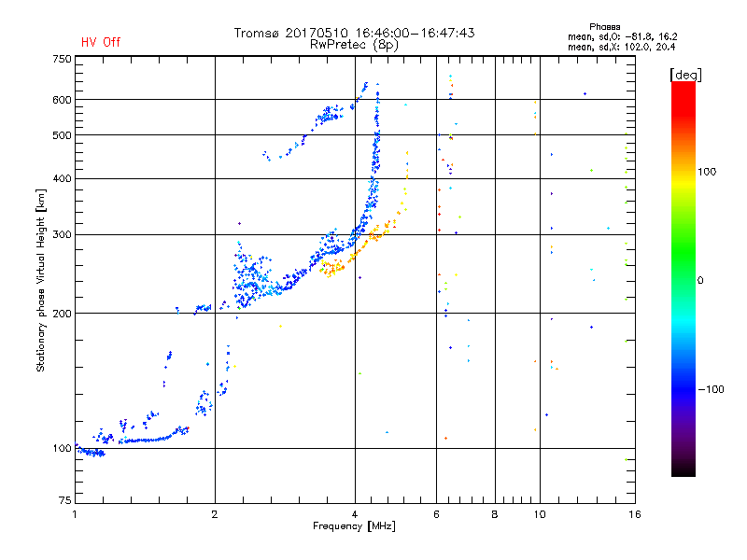Click the red "HV Off" status text
Viewport: 747px width, 560px height.
click(101, 42)
